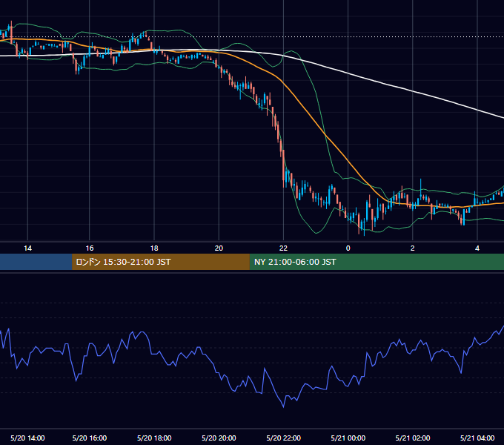This screenshot has height=445, width=504.
Task: Click the 5/20 20:00 date label
Action: (219, 438)
